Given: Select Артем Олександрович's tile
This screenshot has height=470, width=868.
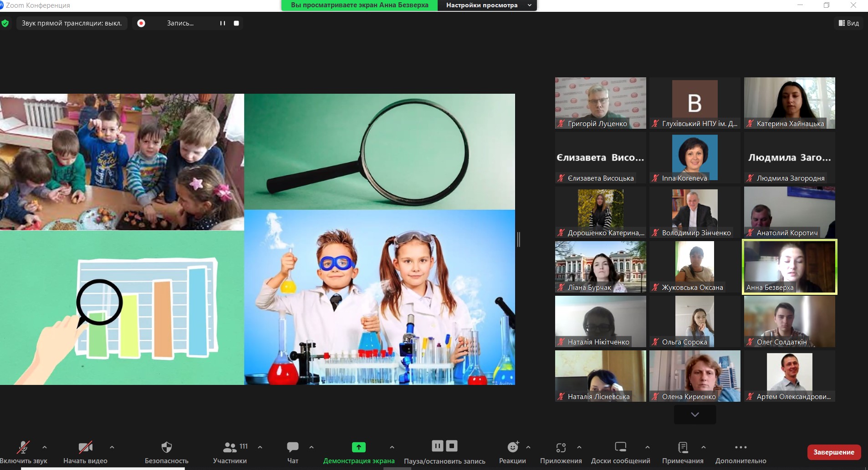Looking at the screenshot, I should pos(790,376).
